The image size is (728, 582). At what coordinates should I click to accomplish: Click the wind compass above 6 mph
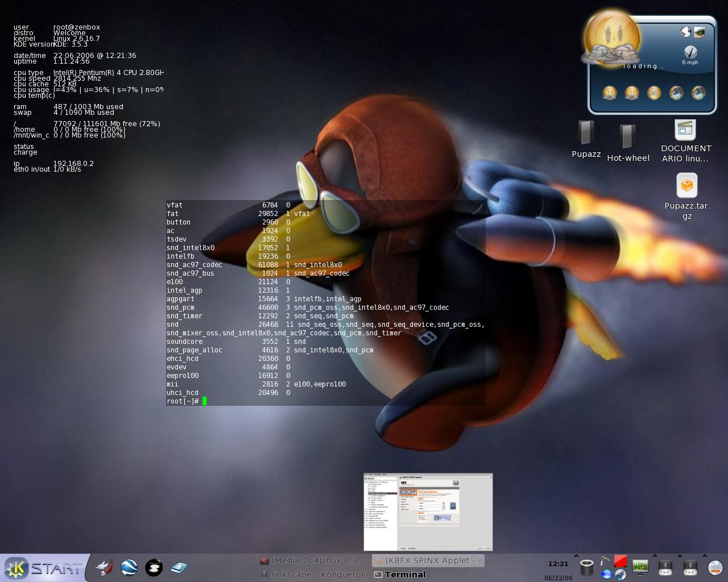pos(690,52)
